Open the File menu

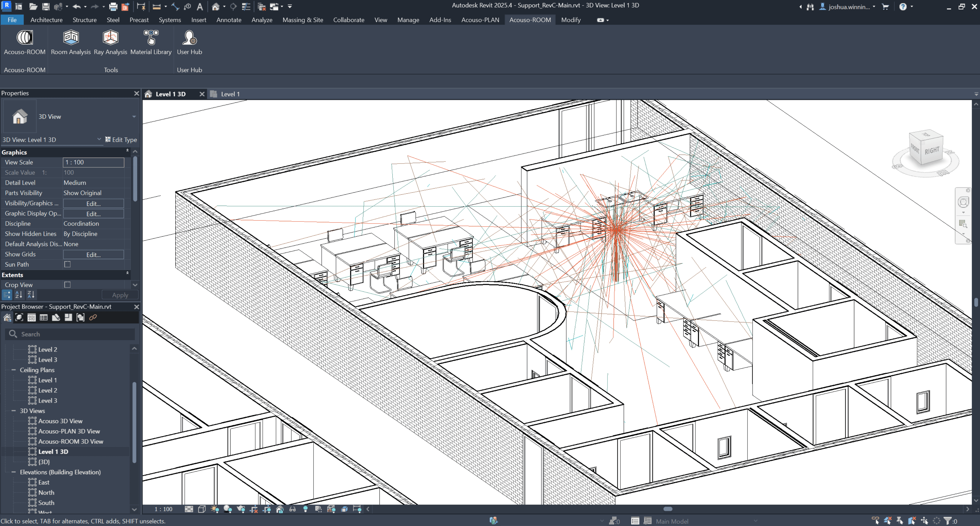[12, 20]
